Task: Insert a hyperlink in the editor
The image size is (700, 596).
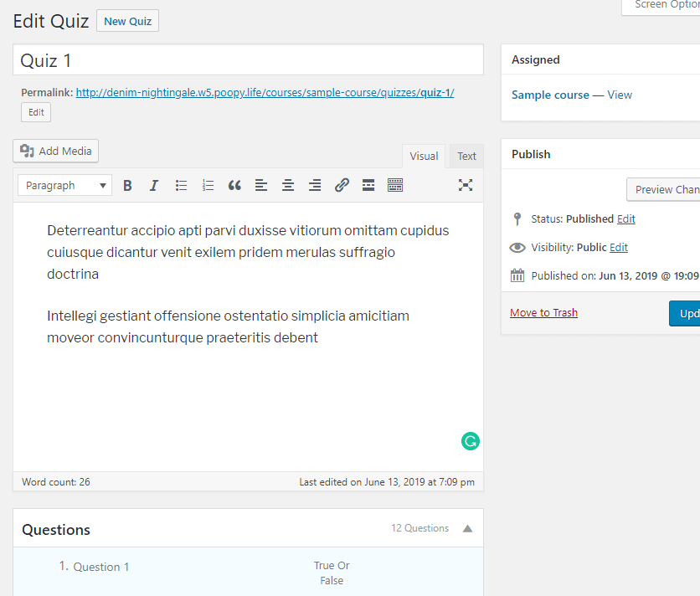Action: click(342, 185)
